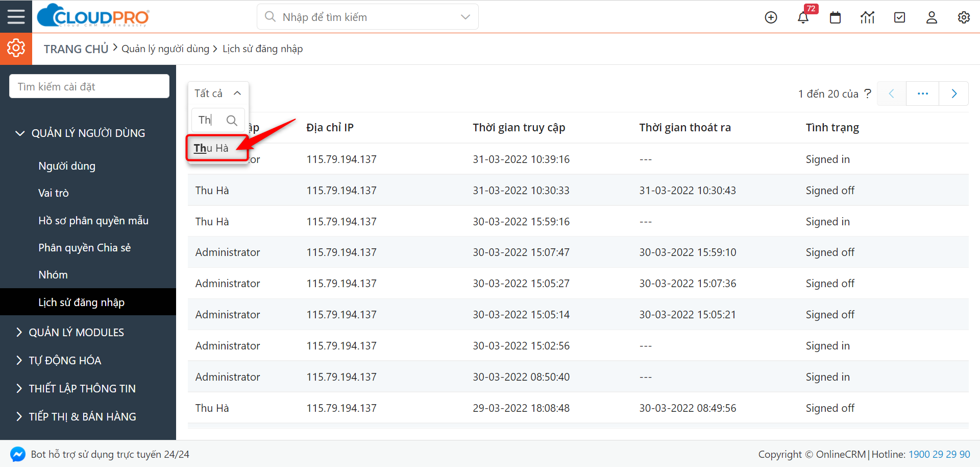This screenshot has width=980, height=467.
Task: Open Vai trò settings page
Action: [54, 193]
